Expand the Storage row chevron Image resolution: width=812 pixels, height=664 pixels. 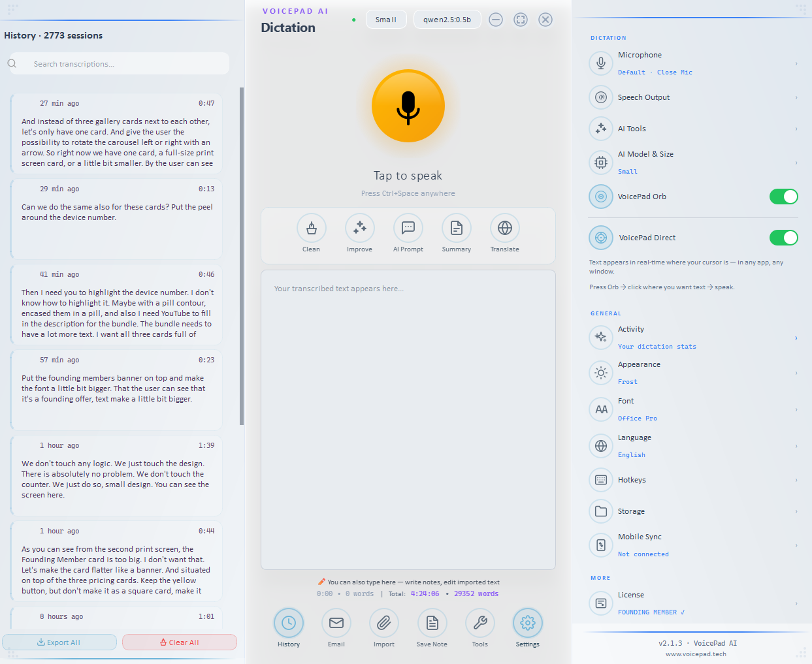click(x=796, y=511)
